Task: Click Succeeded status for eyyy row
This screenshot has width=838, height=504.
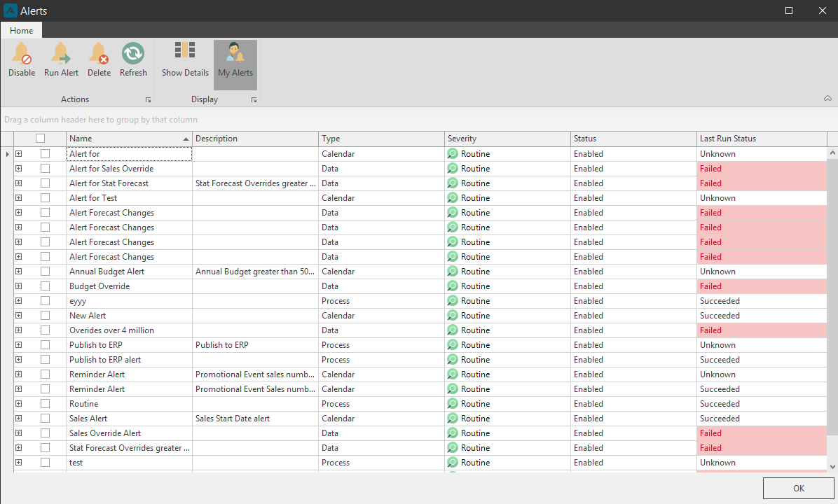Action: tap(762, 300)
